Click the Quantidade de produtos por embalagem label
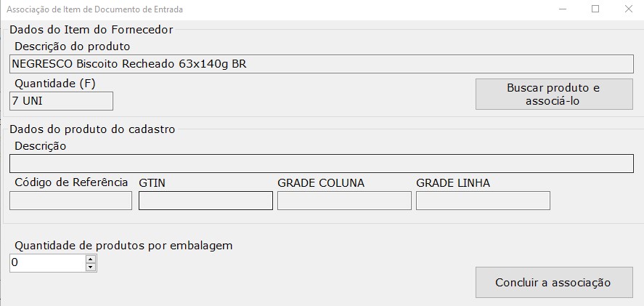Viewport: 644px width, 306px height. (x=123, y=245)
